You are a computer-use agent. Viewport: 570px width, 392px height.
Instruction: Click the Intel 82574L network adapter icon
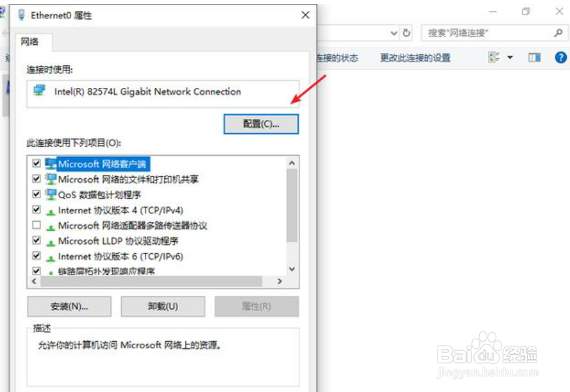39,90
